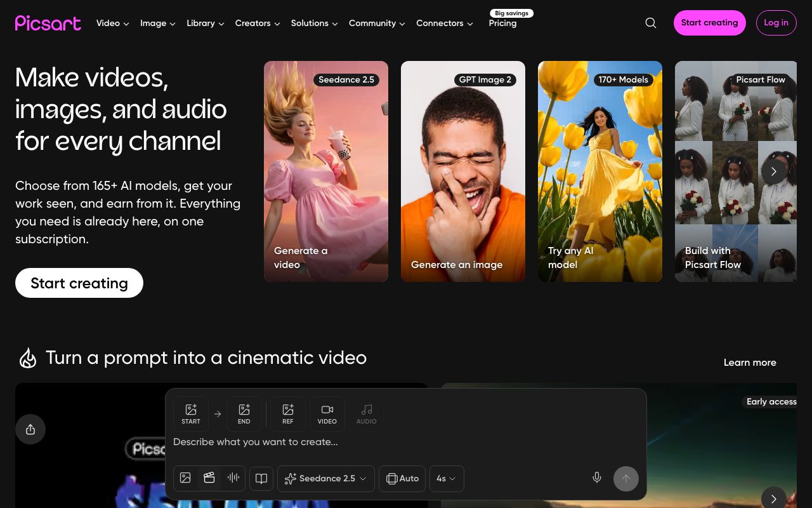Click the share icon on the video
Viewport: 812px width, 508px height.
pos(30,429)
